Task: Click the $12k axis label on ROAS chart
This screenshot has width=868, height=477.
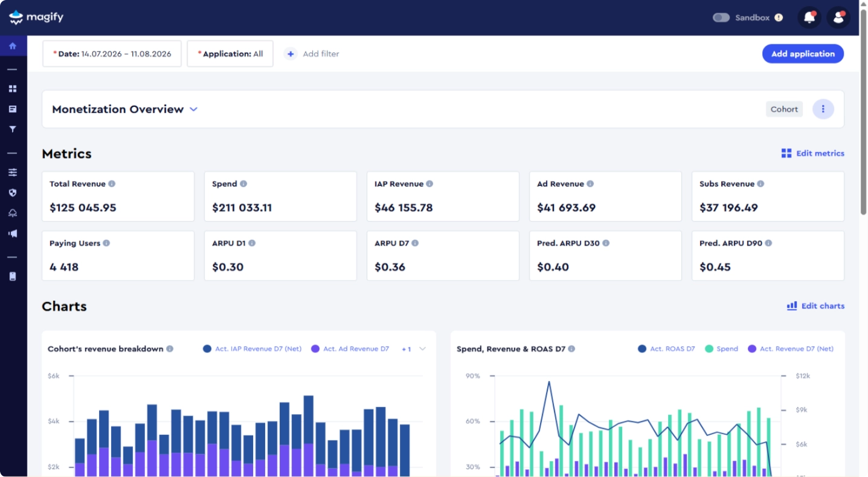Action: pos(803,376)
